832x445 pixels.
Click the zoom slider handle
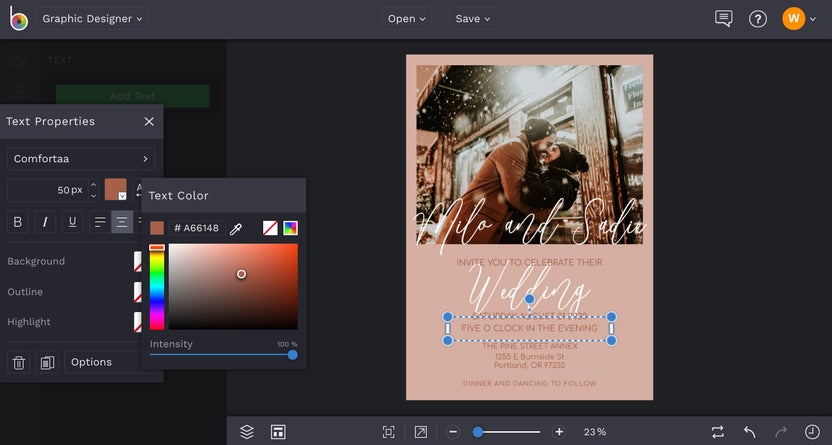(478, 432)
